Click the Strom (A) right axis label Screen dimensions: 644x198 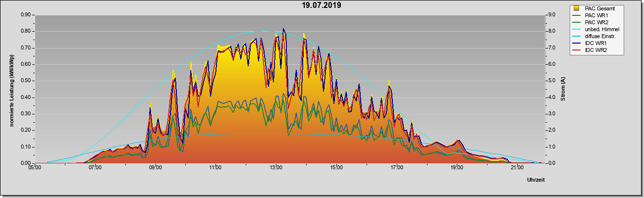(x=563, y=89)
